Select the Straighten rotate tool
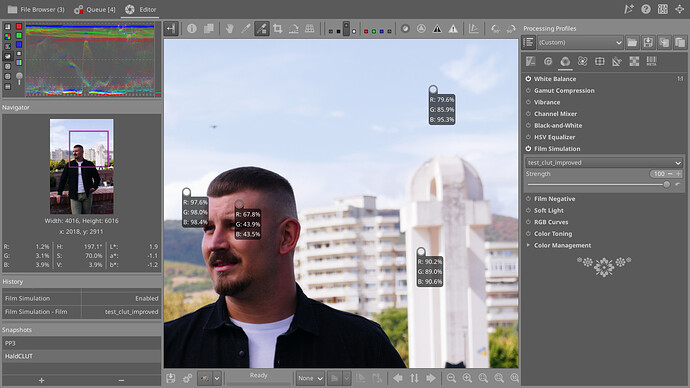 tap(294, 29)
